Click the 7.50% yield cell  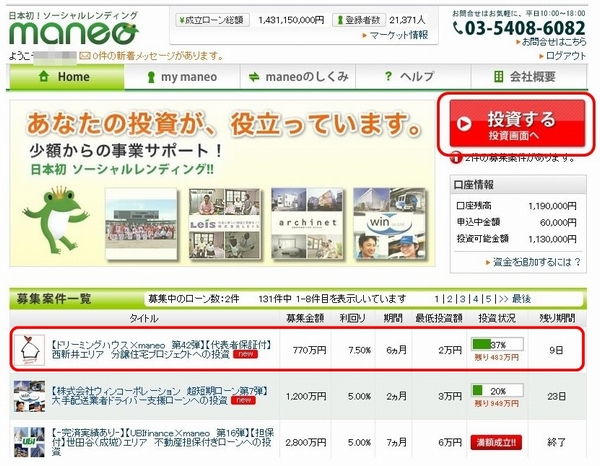click(x=359, y=350)
